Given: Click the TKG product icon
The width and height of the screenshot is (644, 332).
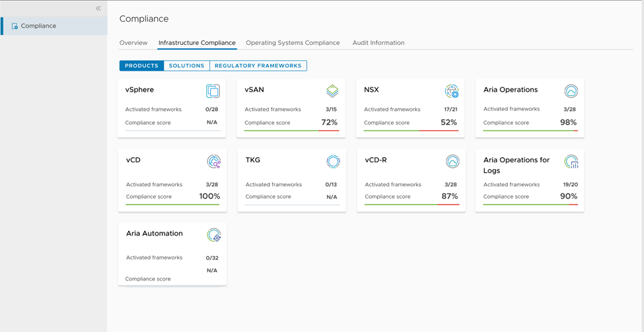Looking at the screenshot, I should pyautogui.click(x=333, y=162).
